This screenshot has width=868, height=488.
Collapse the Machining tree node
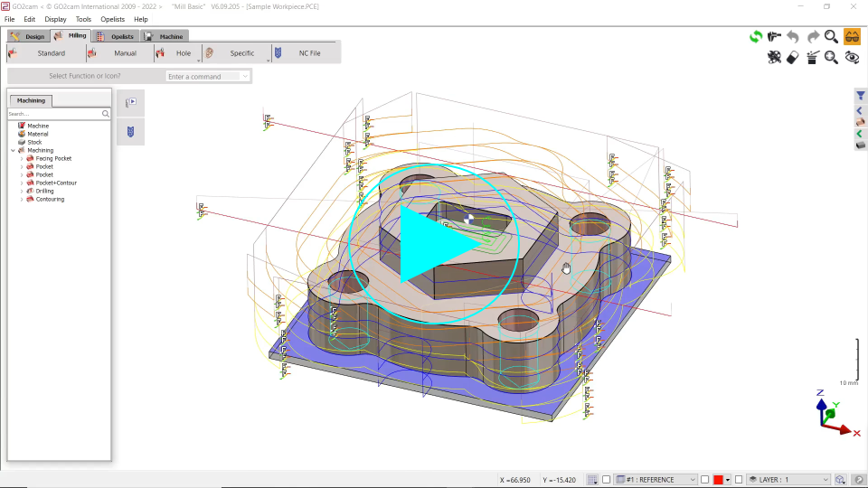(x=13, y=151)
